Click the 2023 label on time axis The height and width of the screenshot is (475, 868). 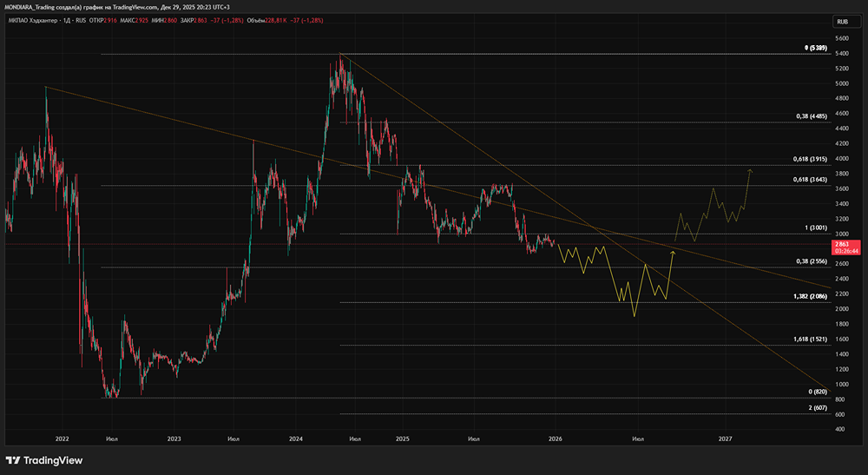(x=174, y=439)
